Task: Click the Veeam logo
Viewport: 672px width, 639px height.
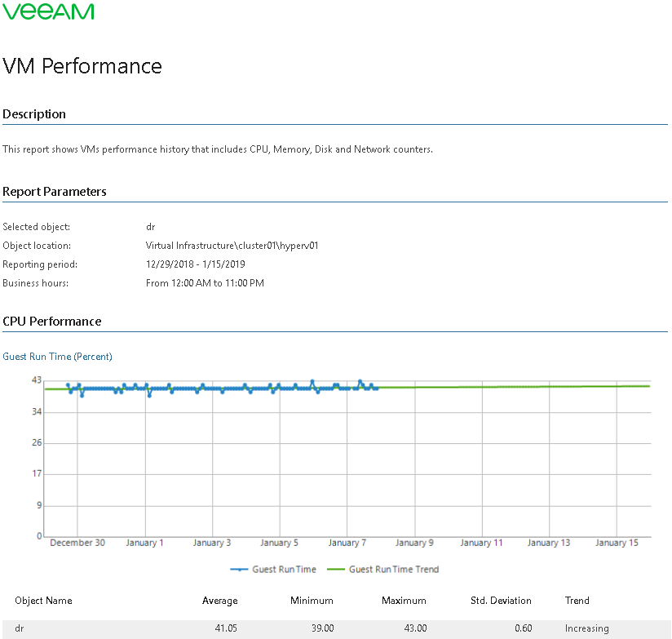Action: click(48, 11)
